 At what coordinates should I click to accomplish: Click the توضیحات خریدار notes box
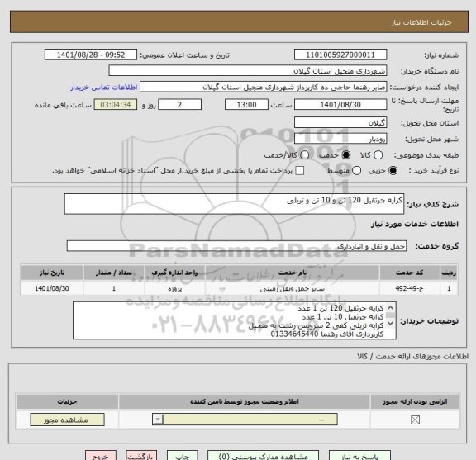pyautogui.click(x=235, y=320)
